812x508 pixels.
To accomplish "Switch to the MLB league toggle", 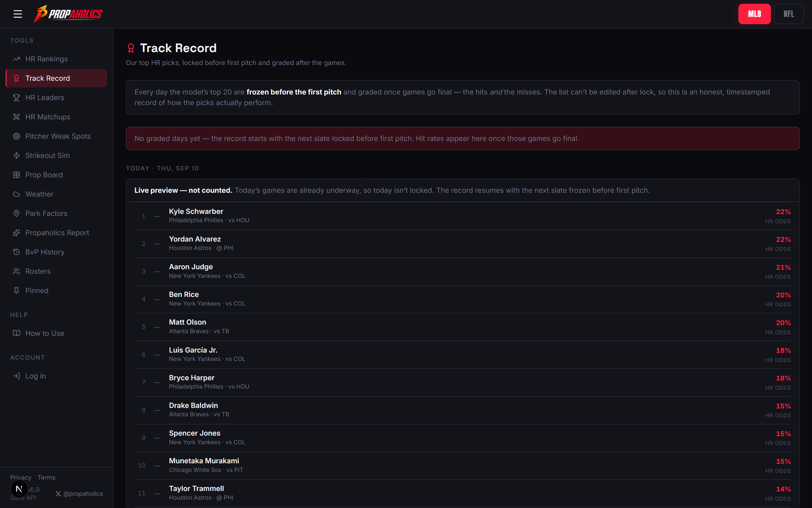I will point(754,14).
